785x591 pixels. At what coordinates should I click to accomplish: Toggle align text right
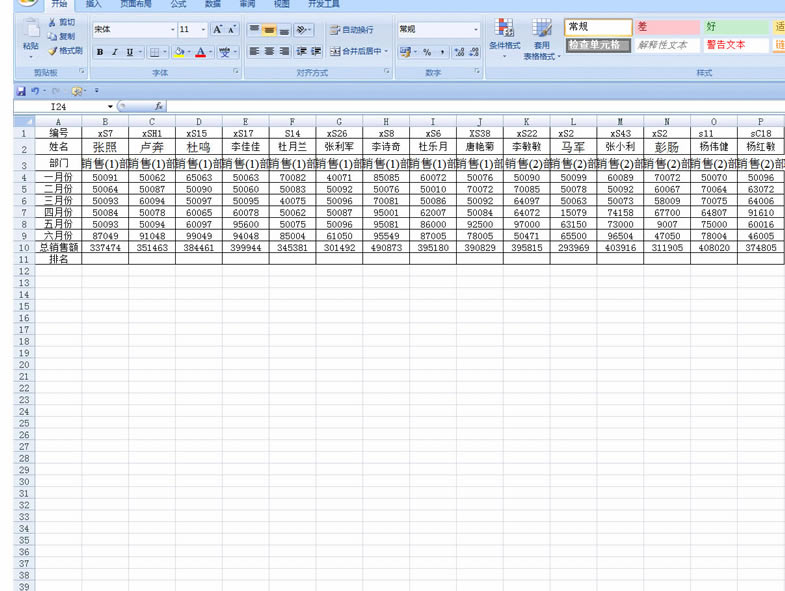coord(284,51)
